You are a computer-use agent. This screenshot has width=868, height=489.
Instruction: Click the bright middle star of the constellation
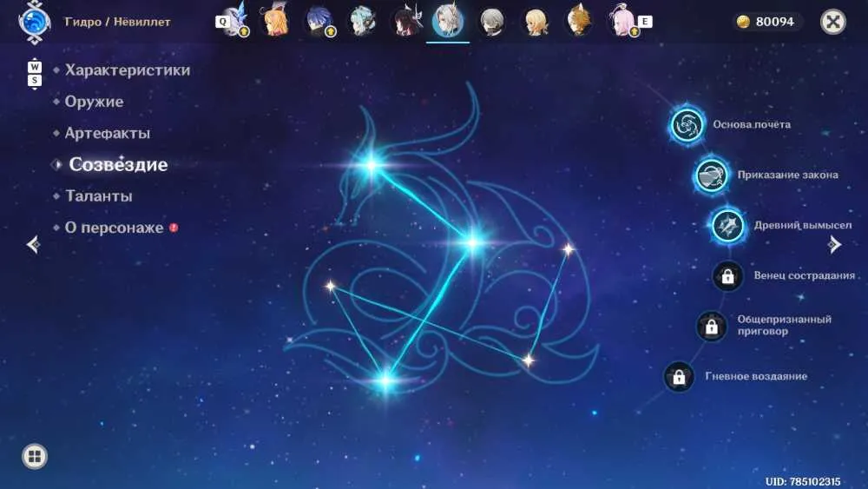coord(472,242)
